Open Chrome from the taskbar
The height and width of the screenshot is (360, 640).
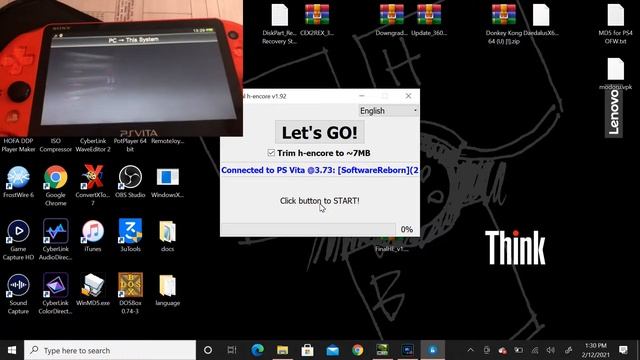pyautogui.click(x=358, y=350)
